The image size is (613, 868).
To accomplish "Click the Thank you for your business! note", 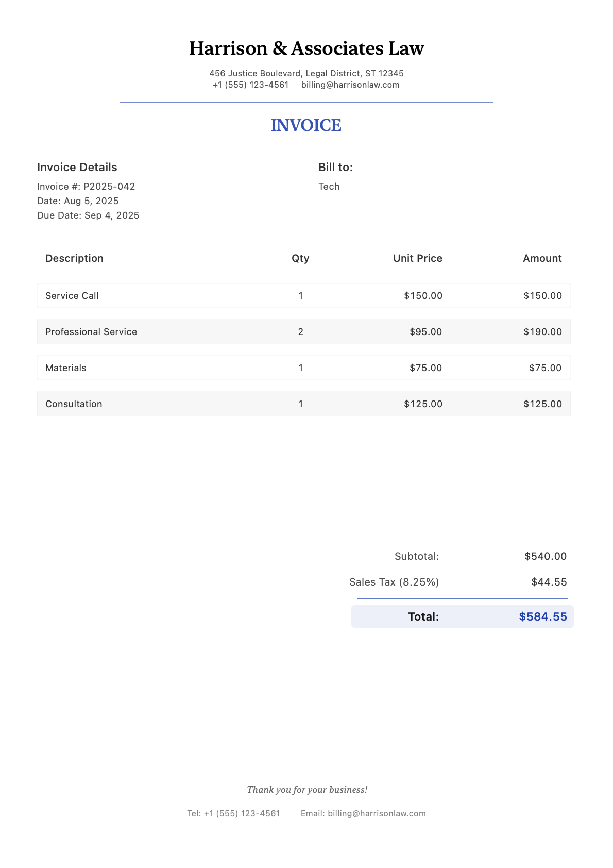I will [x=307, y=790].
